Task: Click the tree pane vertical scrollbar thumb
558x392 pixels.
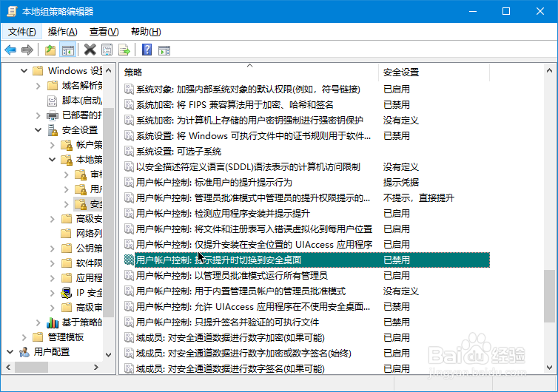Action: 109,212
